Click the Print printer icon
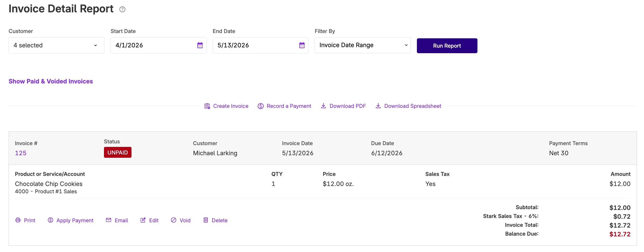 pyautogui.click(x=18, y=220)
